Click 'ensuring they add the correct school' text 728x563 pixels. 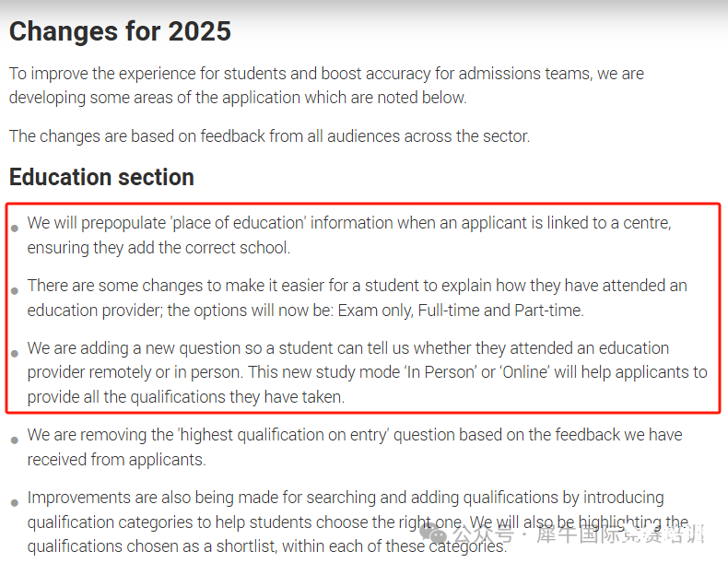(159, 248)
